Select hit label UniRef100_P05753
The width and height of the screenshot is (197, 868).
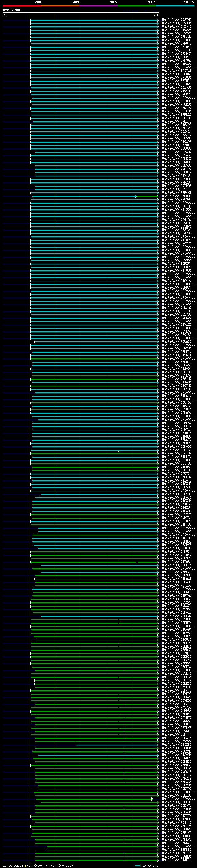click(177, 707)
